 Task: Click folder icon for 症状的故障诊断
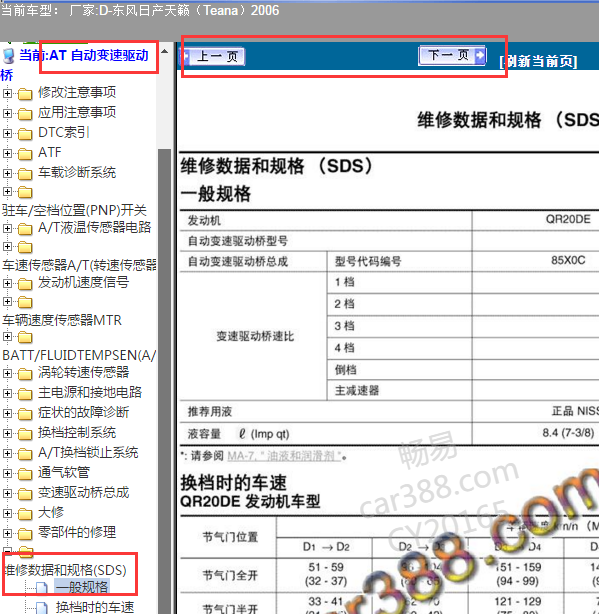(x=25, y=414)
